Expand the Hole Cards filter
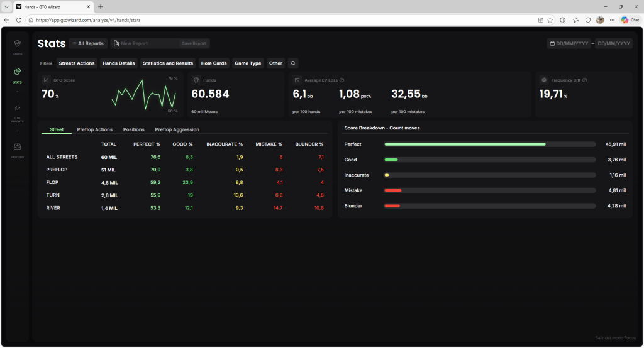The height and width of the screenshot is (348, 644). [x=214, y=63]
